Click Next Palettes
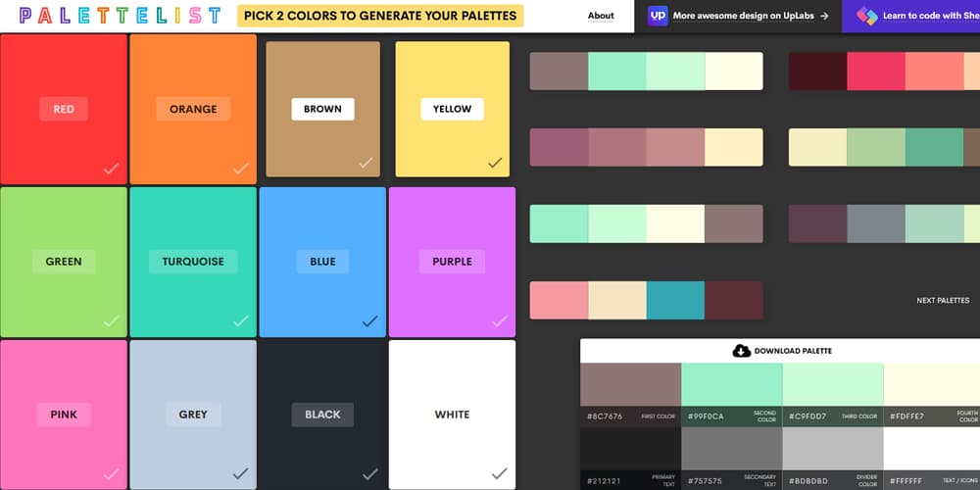 [943, 301]
